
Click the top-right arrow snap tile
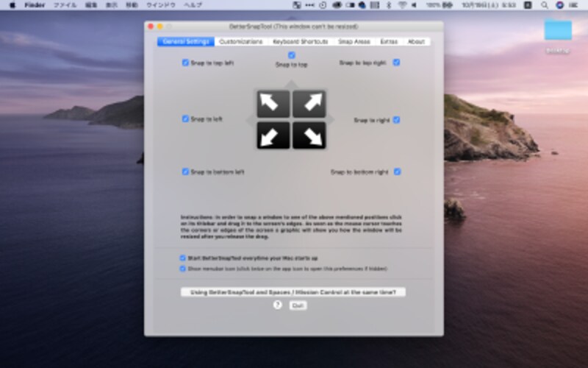pyautogui.click(x=309, y=104)
